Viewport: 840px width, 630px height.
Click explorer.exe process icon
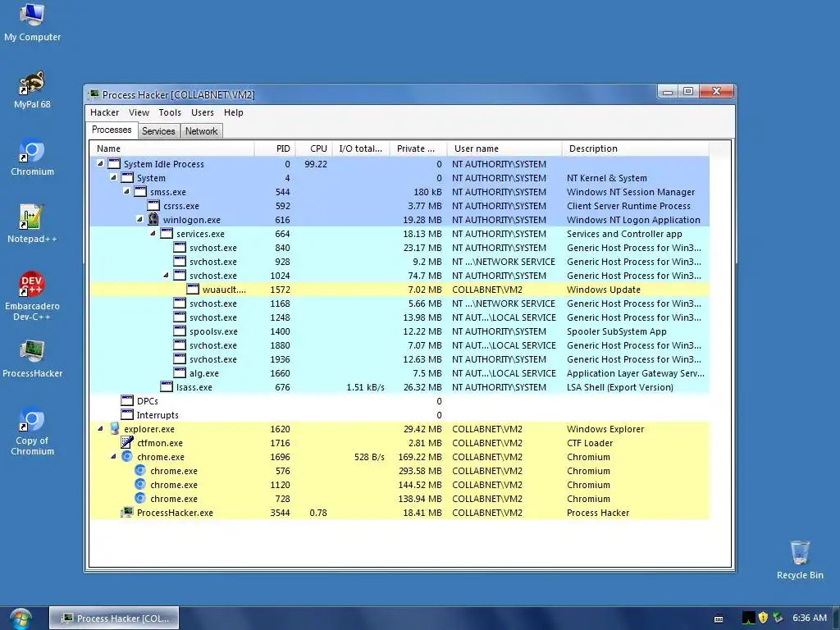(114, 428)
